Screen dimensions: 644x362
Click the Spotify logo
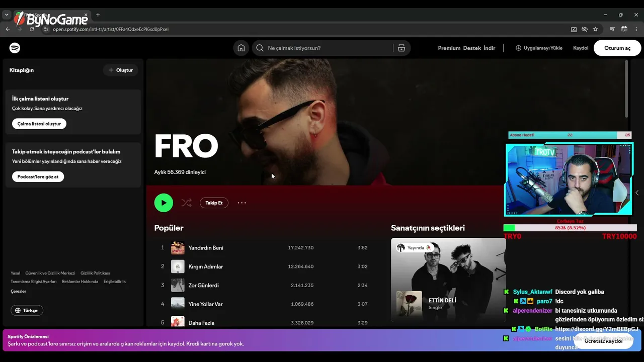(x=15, y=48)
